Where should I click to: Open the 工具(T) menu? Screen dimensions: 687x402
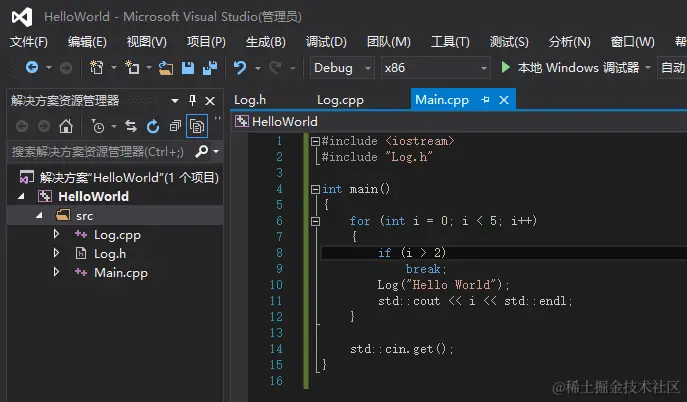click(x=450, y=42)
